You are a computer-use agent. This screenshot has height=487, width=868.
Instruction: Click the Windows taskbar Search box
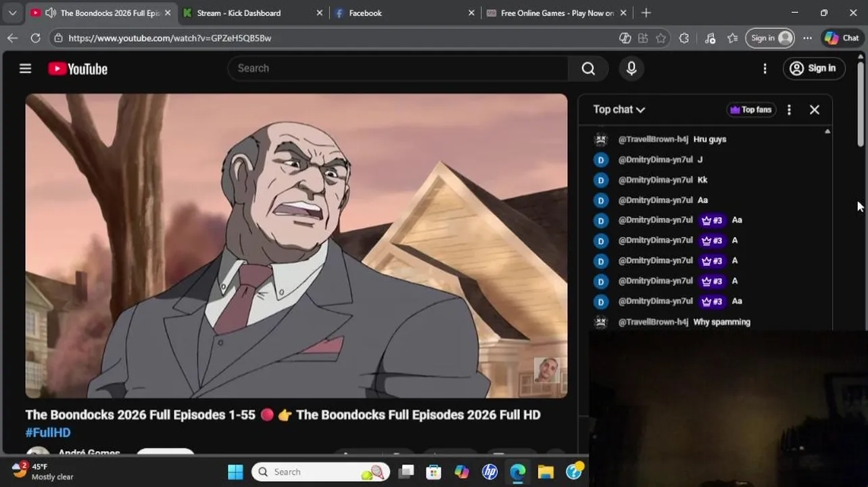click(x=321, y=472)
